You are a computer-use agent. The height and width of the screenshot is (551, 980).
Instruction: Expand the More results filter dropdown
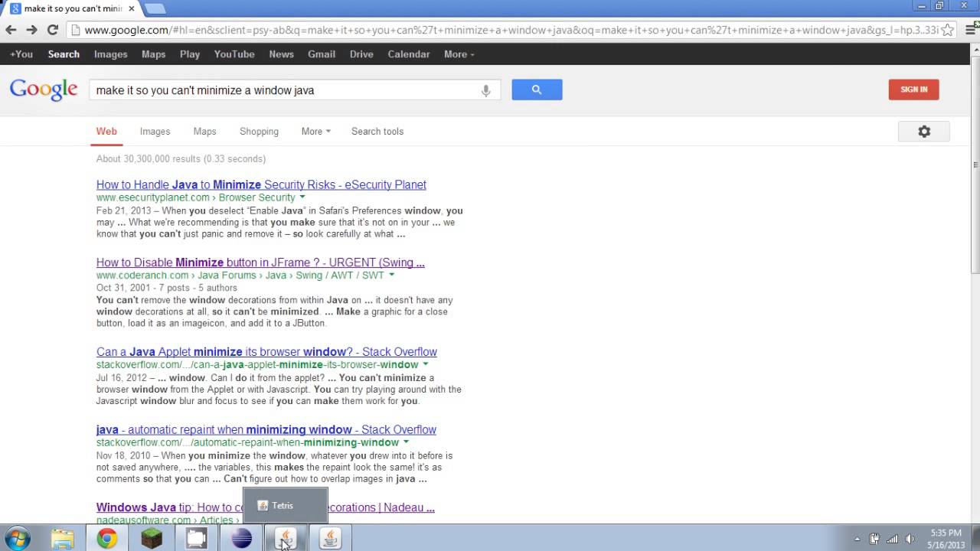click(316, 132)
